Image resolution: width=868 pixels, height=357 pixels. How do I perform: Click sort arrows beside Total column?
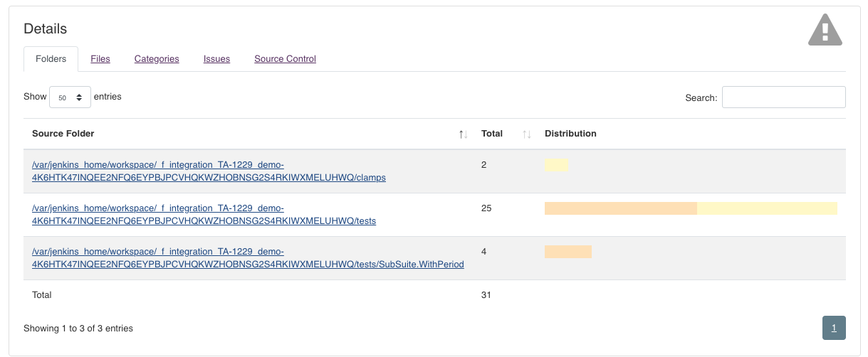(527, 134)
